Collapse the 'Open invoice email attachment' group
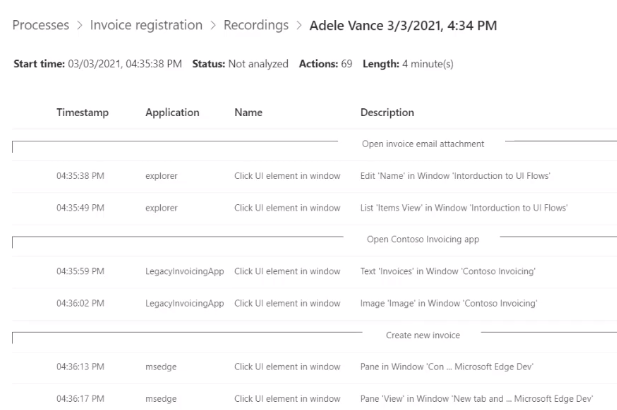617x410 pixels. tap(423, 144)
